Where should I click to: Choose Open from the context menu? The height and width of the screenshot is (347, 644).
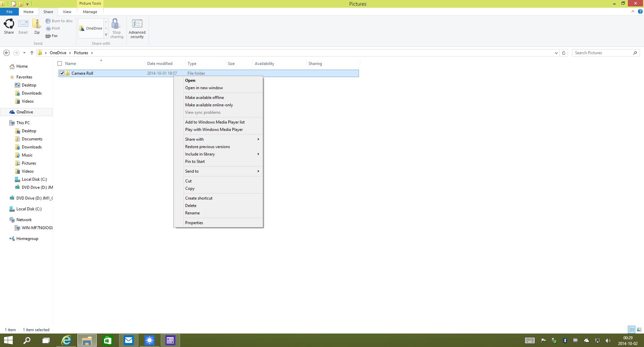click(218, 80)
